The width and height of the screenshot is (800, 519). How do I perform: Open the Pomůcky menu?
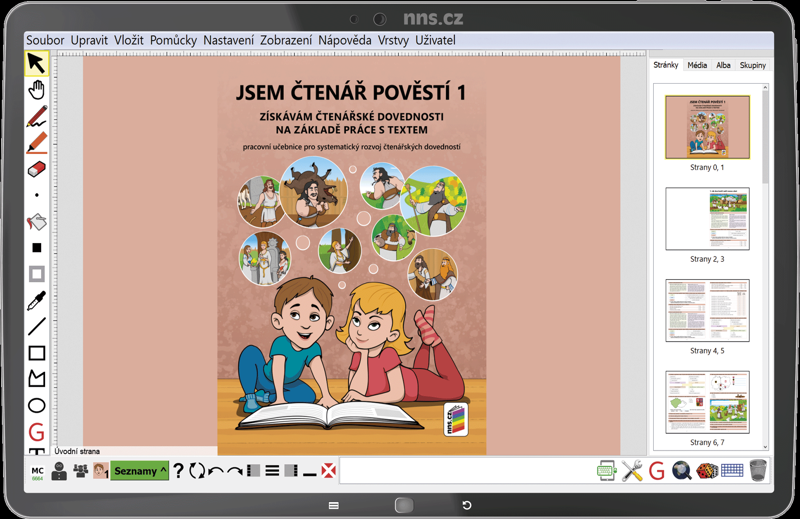[173, 40]
